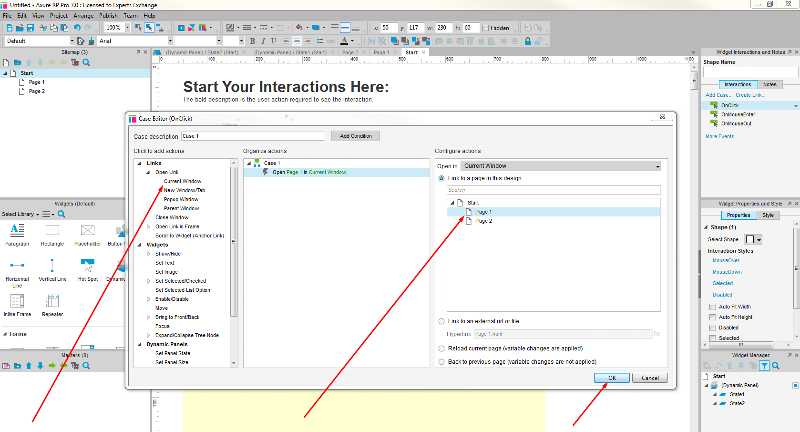Screen dimensions: 800x432
Task: Click the add page icon in the Sitemap toolbar
Action: click(6, 62)
